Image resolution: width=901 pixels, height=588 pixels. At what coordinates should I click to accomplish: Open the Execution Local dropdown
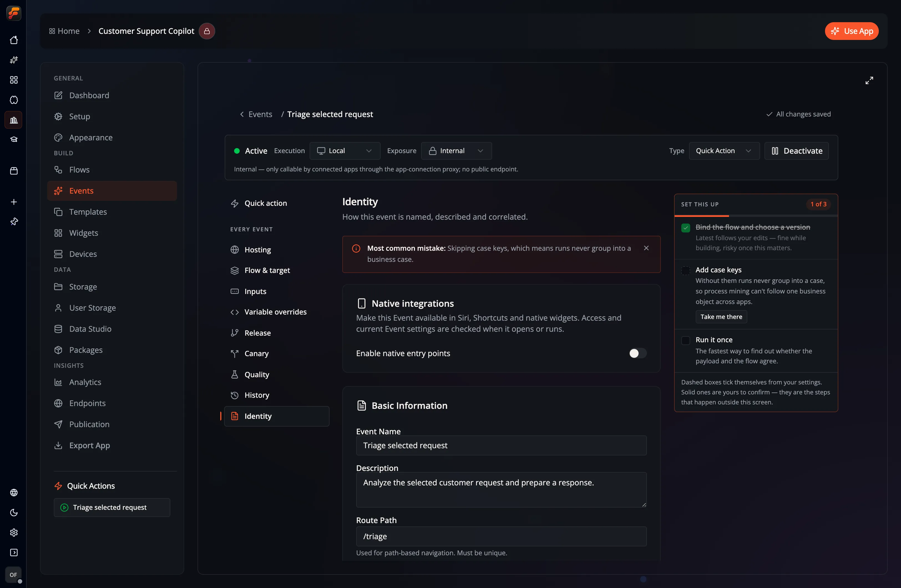[345, 151]
